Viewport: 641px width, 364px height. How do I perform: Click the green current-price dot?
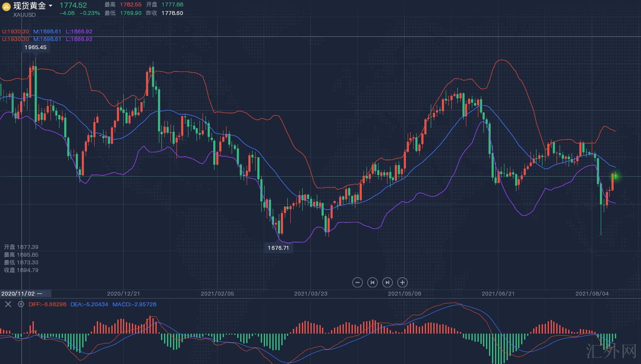616,176
